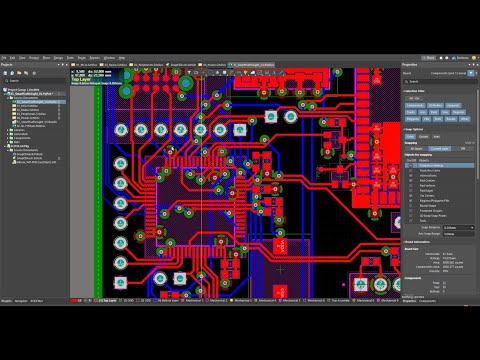Open the Projects panel dropdown arrow in header

coord(59,65)
